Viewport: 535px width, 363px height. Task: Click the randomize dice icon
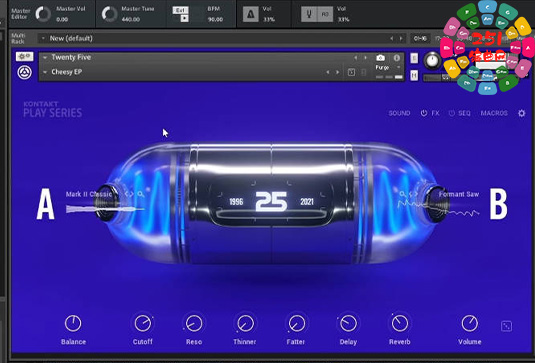click(506, 326)
